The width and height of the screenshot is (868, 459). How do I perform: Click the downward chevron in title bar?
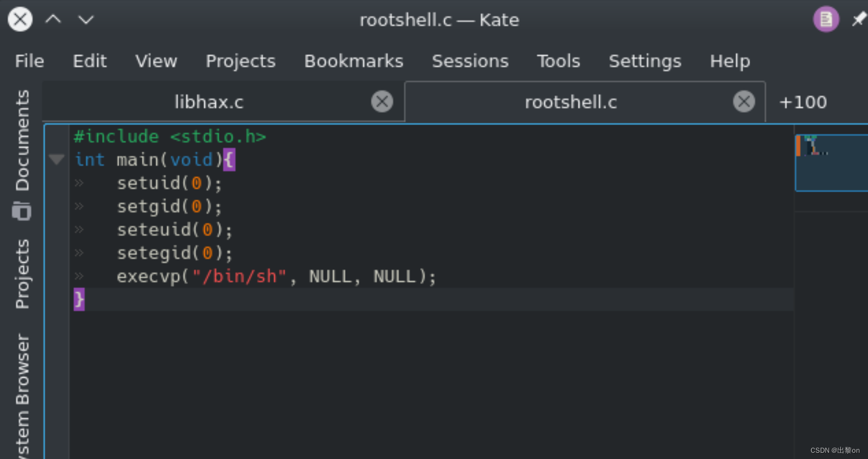pyautogui.click(x=86, y=20)
